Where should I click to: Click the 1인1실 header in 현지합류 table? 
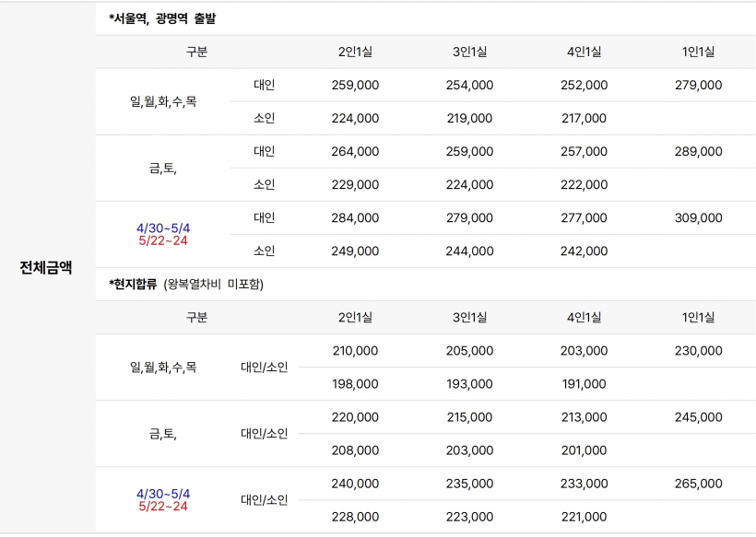tap(698, 317)
